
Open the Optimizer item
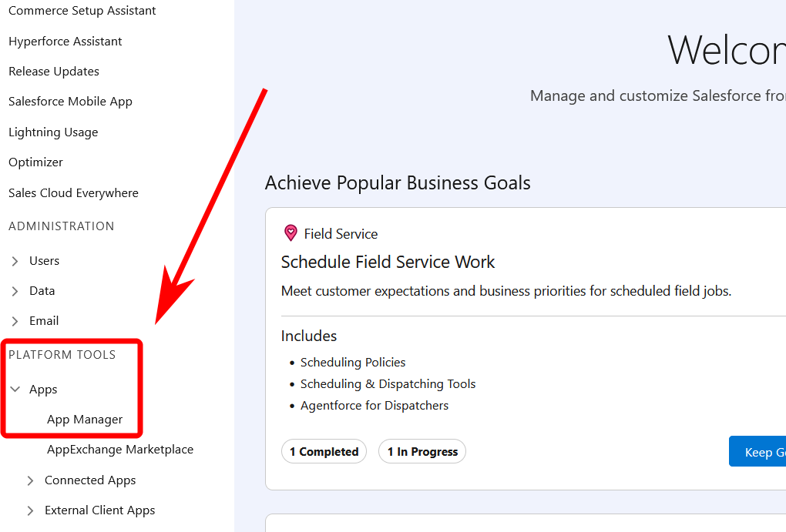point(35,162)
